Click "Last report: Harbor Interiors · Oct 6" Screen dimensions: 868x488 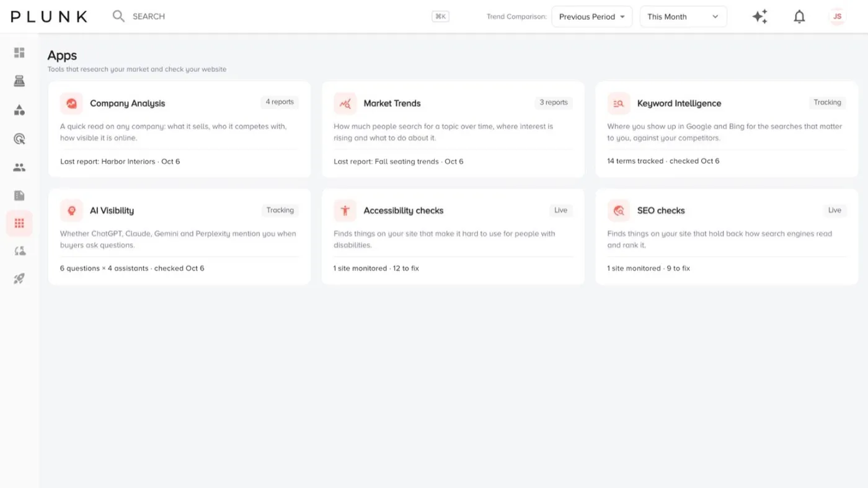[x=120, y=161]
